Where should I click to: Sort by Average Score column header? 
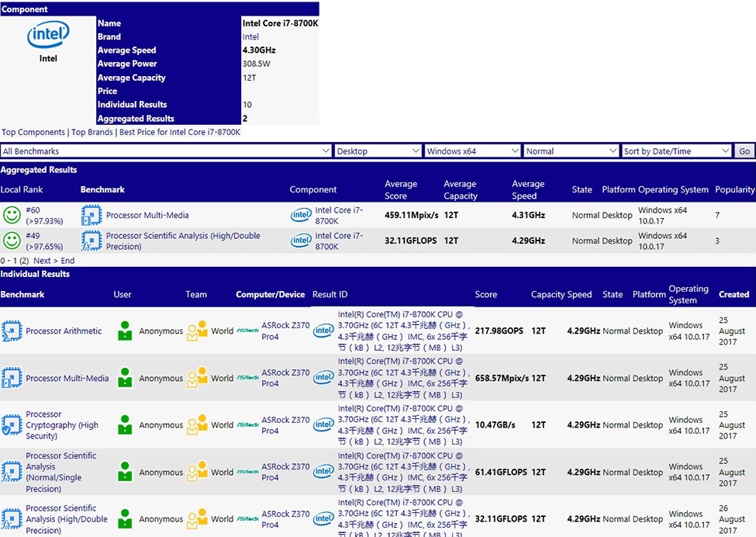tap(401, 189)
